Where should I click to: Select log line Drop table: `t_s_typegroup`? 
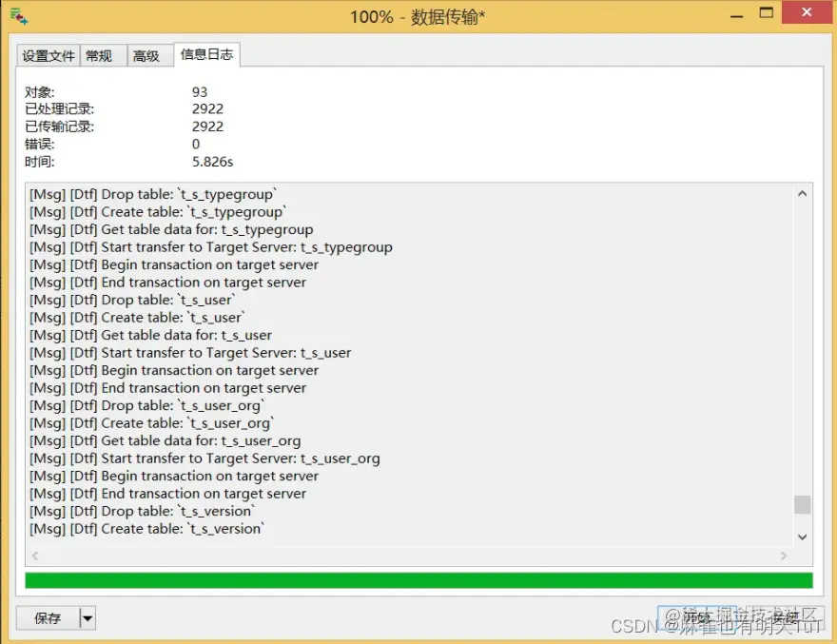(153, 194)
